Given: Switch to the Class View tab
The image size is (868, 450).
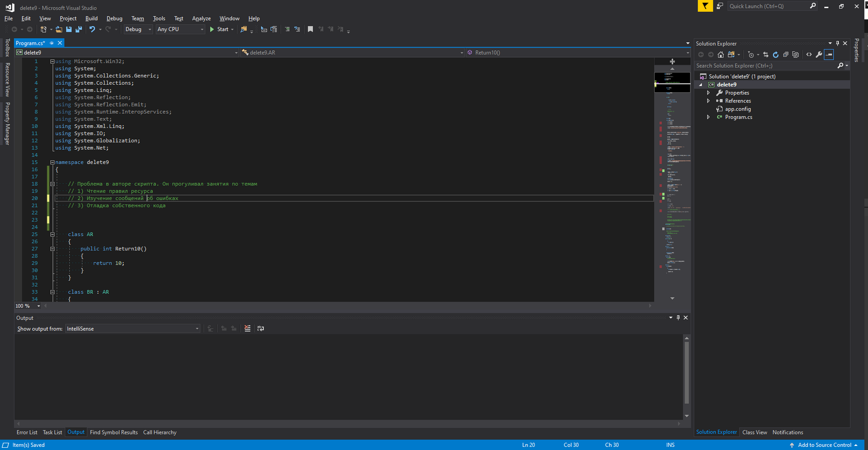Looking at the screenshot, I should tap(755, 433).
